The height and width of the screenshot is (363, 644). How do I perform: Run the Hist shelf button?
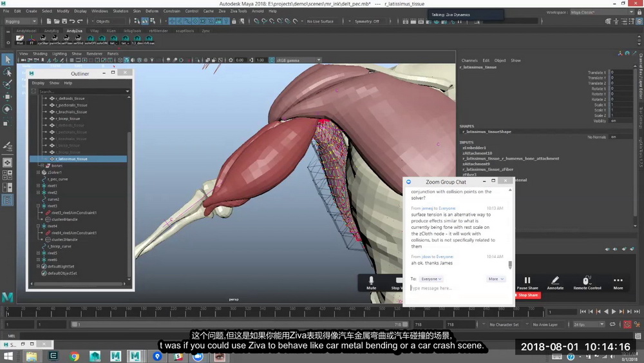(19, 39)
